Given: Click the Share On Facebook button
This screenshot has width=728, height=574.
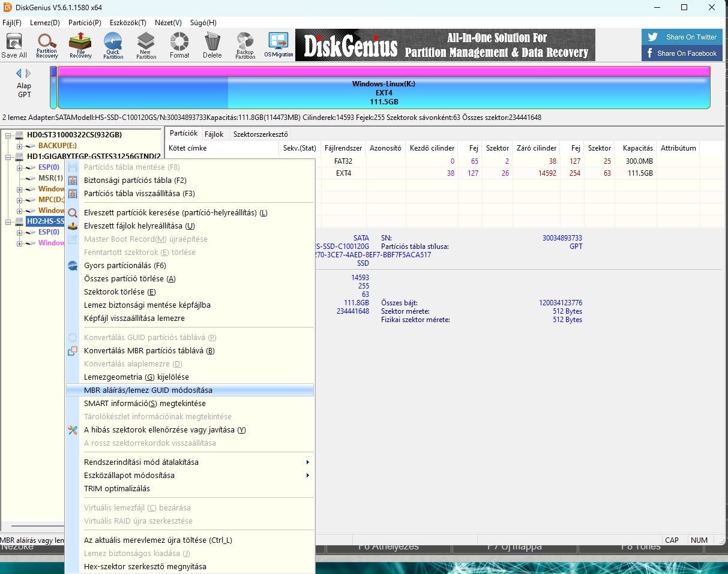Looking at the screenshot, I should (x=682, y=53).
